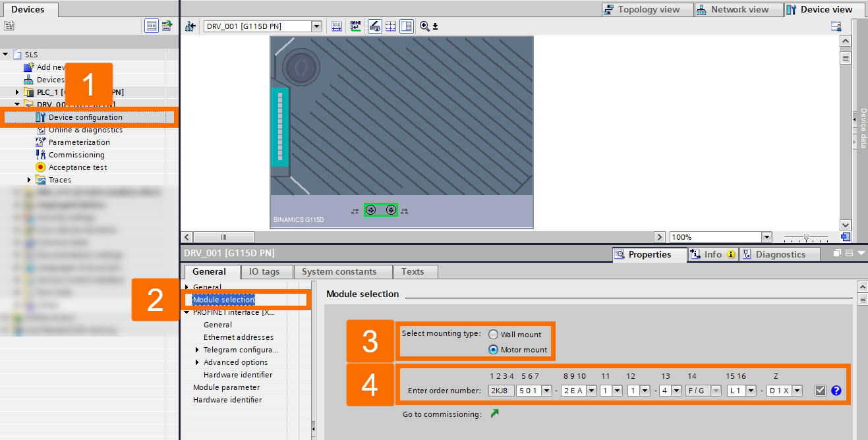The width and height of the screenshot is (868, 440).
Task: Open the DRV_001 [G115D PN] device selector dropdown
Action: [x=316, y=26]
